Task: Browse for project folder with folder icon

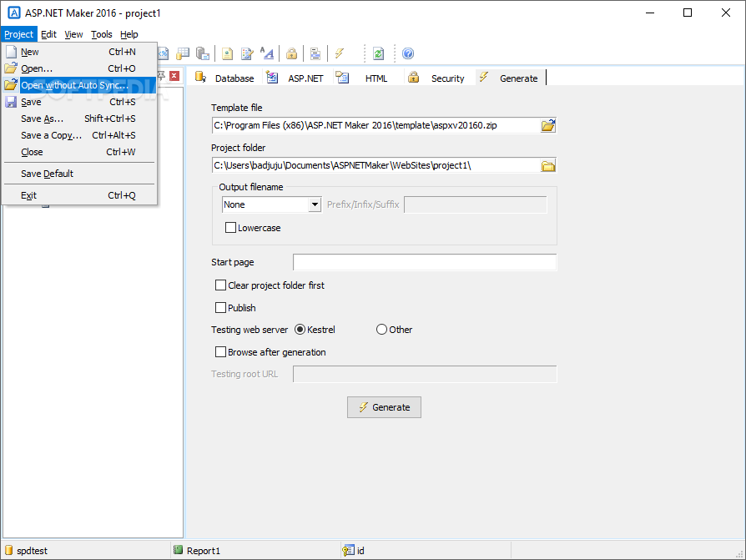Action: (x=548, y=165)
